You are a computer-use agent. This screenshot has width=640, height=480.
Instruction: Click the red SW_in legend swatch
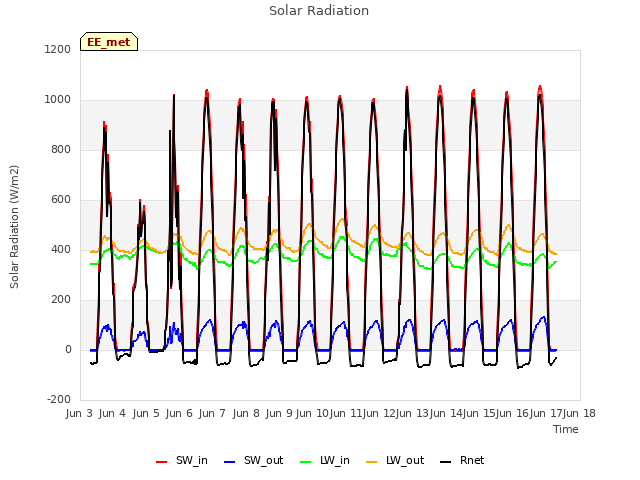coord(162,462)
